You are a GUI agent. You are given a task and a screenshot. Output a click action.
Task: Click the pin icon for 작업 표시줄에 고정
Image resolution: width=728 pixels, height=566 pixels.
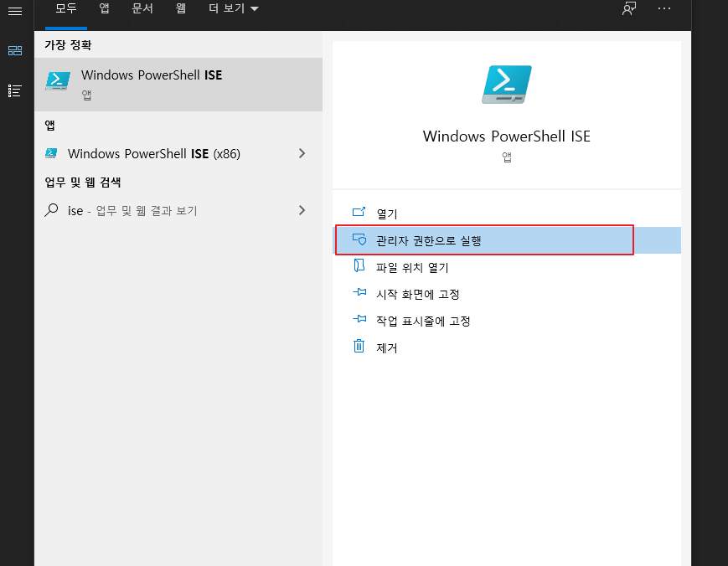click(x=359, y=319)
